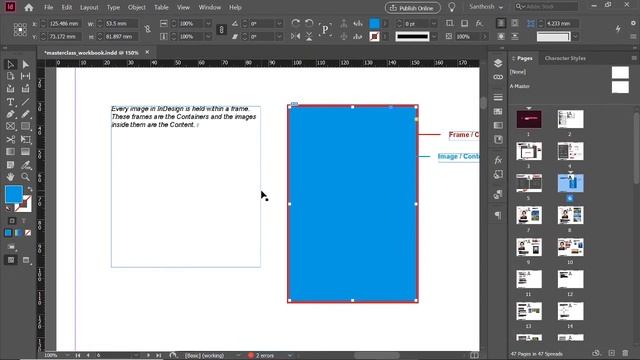
Task: Open the Table menu
Action: tap(161, 7)
